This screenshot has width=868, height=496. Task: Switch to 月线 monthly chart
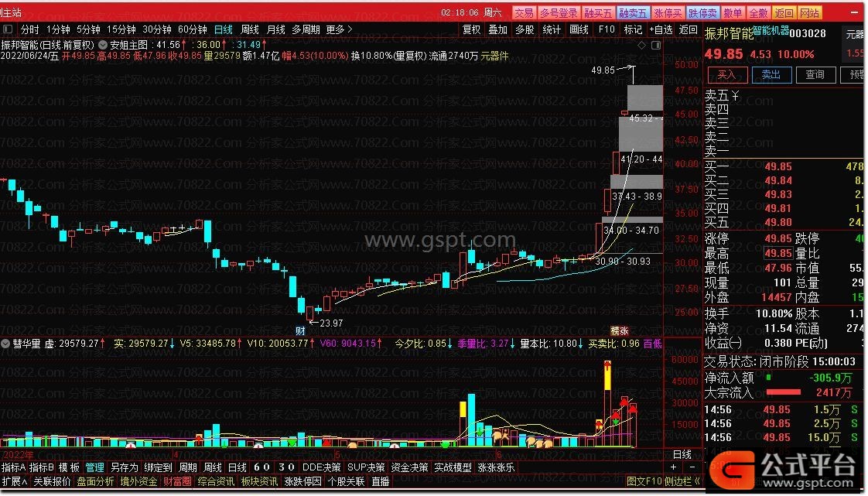tap(275, 29)
